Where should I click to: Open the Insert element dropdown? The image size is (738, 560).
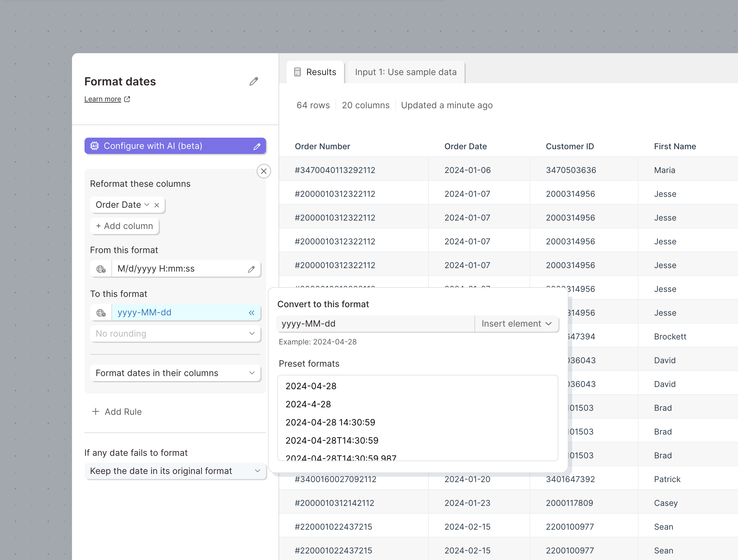516,323
